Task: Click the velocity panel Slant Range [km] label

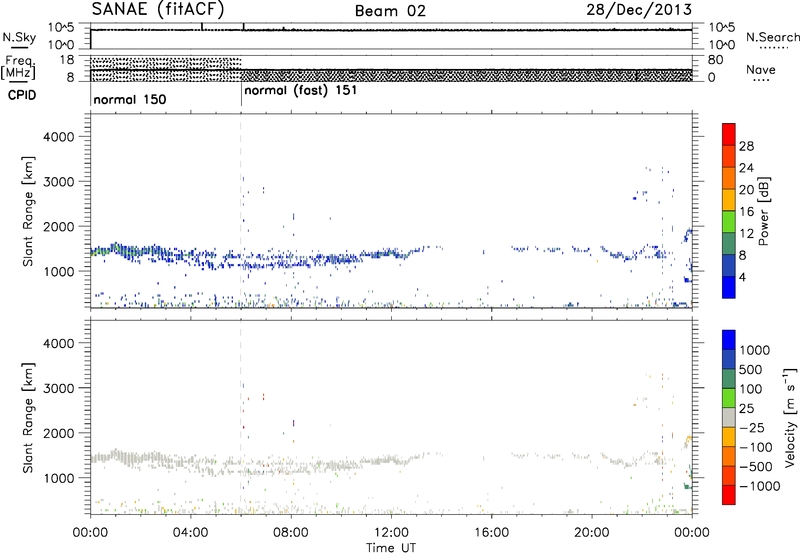Action: tap(29, 418)
